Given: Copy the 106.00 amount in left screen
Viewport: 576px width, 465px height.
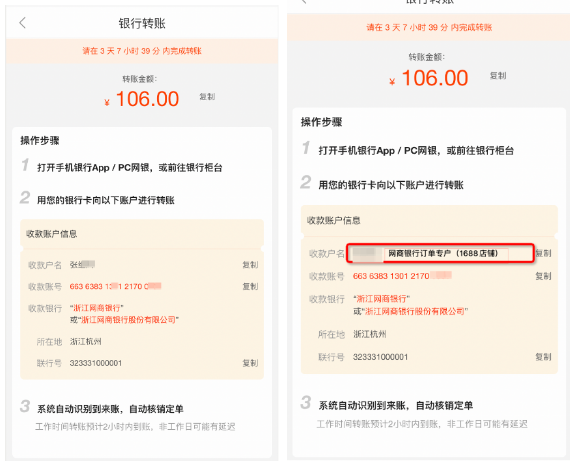Looking at the screenshot, I should click(207, 97).
